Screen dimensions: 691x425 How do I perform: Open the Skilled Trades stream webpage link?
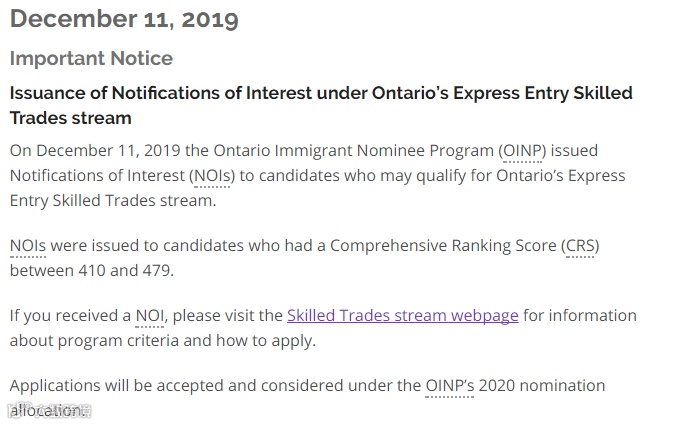(x=402, y=316)
